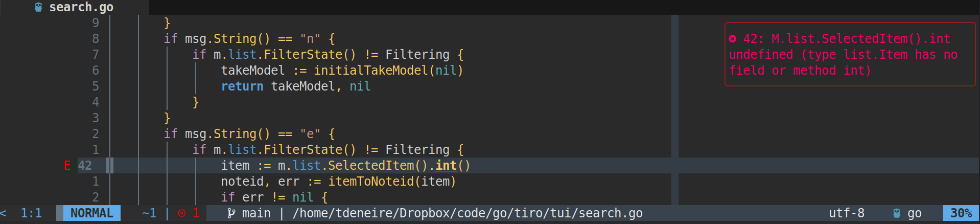This screenshot has height=224, width=980.
Task: Click the ~1 changes indicator in statusline
Action: pyautogui.click(x=149, y=213)
